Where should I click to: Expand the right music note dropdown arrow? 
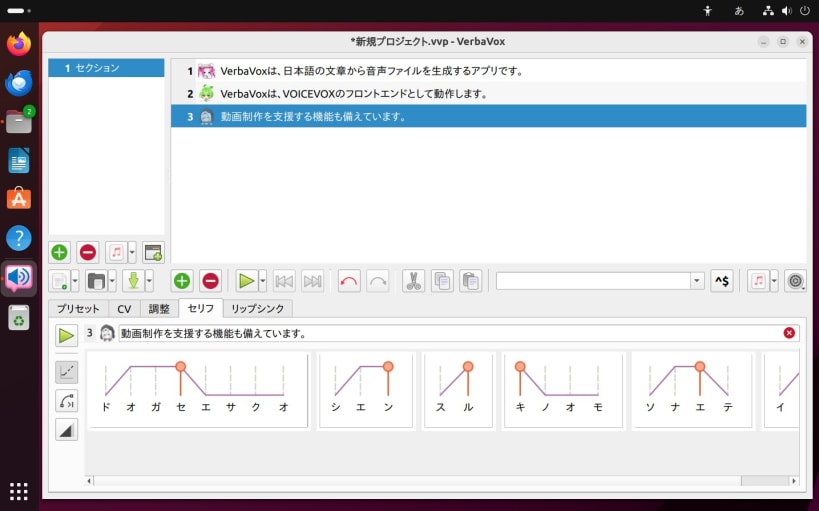[774, 281]
